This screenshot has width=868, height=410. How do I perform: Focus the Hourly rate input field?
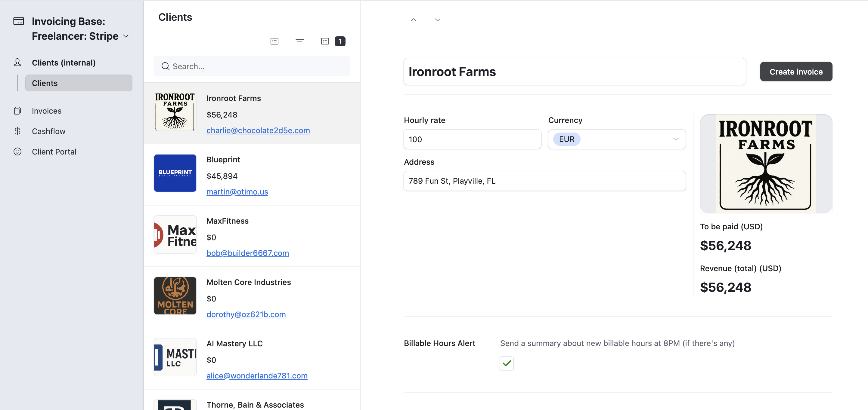(x=472, y=139)
